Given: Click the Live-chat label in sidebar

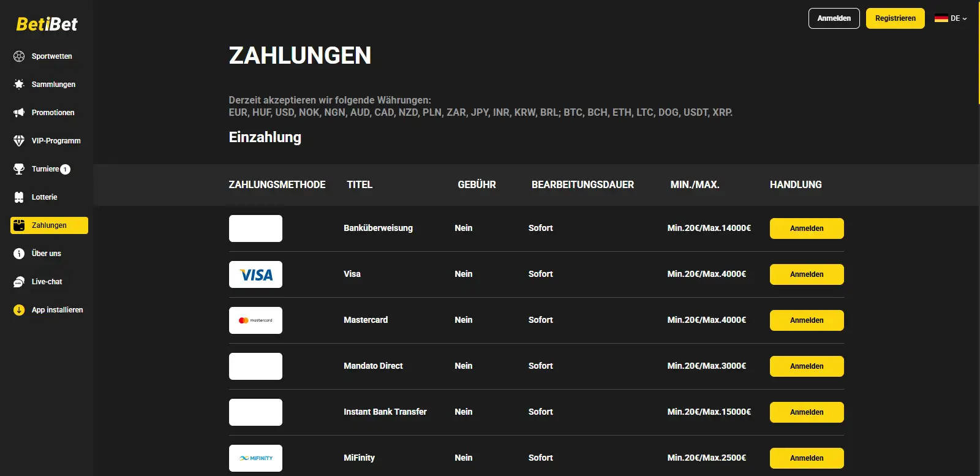Looking at the screenshot, I should click(47, 282).
